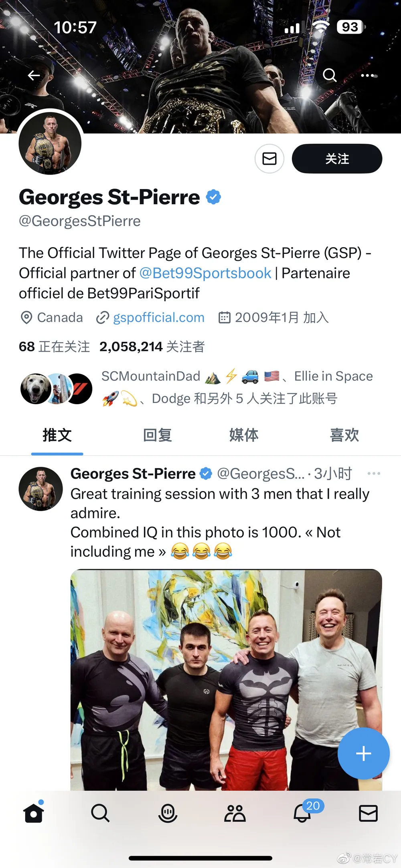This screenshot has height=868, width=401.
Task: Open Spaces microphone icon in bottom bar
Action: (168, 814)
